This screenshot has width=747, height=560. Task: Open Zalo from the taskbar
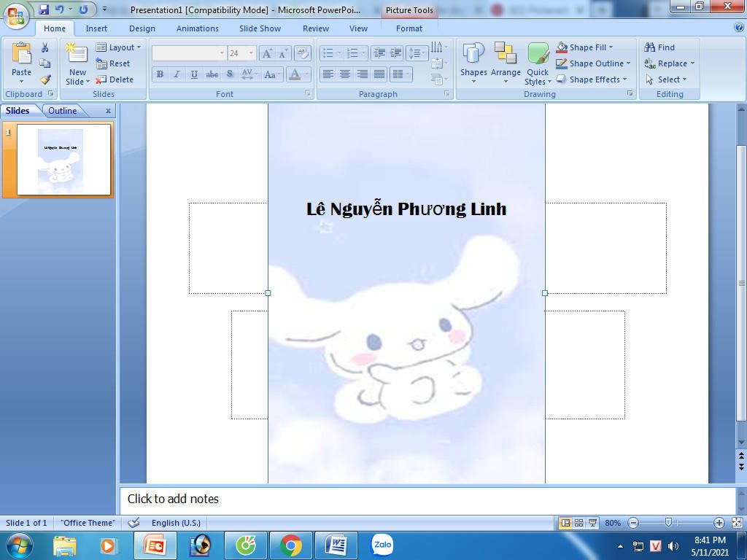click(382, 545)
